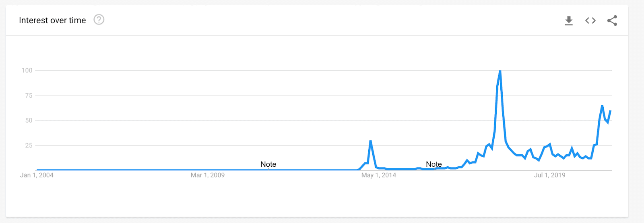Screen dimensions: 644x223
Task: Click the most recent peak near 65
Action: click(602, 106)
